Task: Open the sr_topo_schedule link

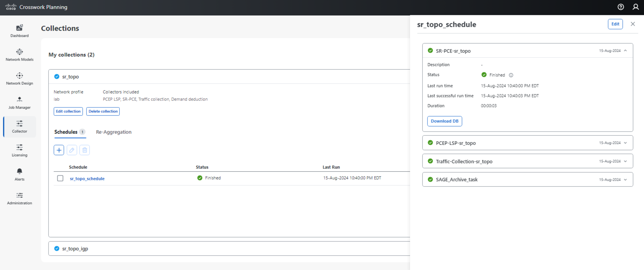Action: click(x=87, y=178)
